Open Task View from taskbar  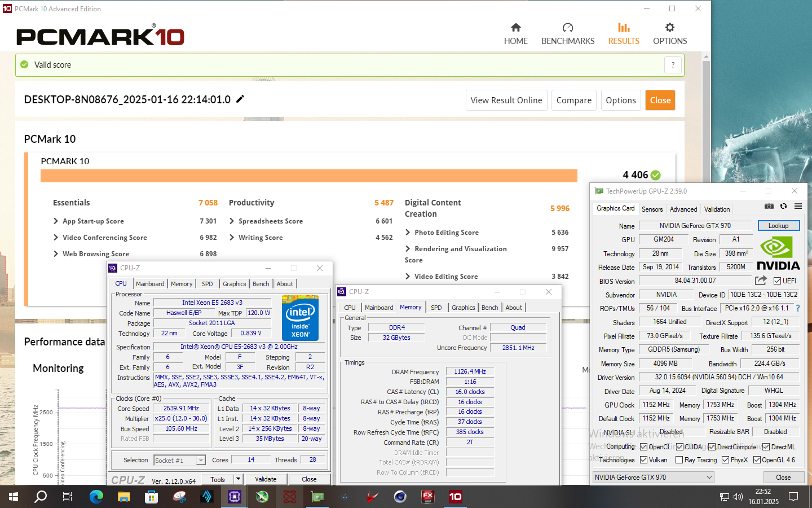pyautogui.click(x=68, y=497)
